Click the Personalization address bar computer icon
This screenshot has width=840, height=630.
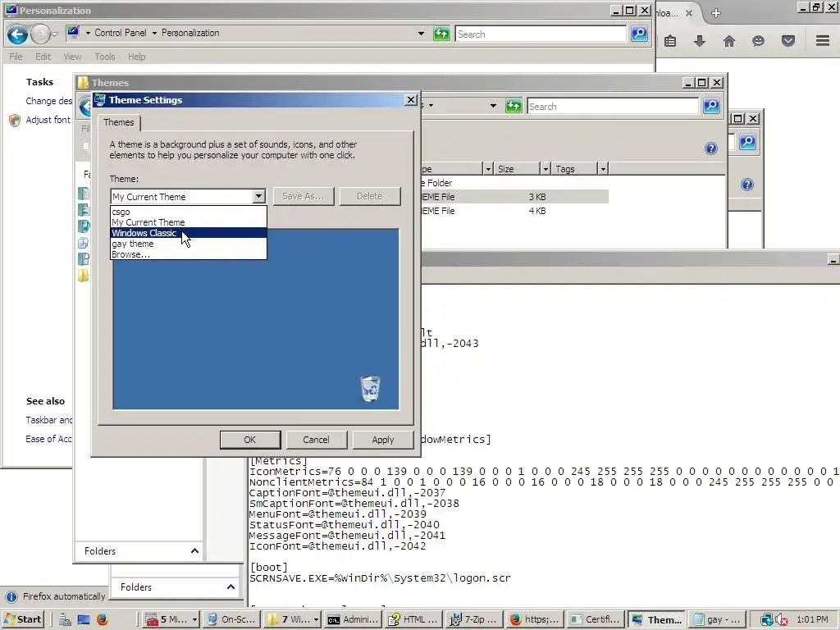(x=73, y=32)
